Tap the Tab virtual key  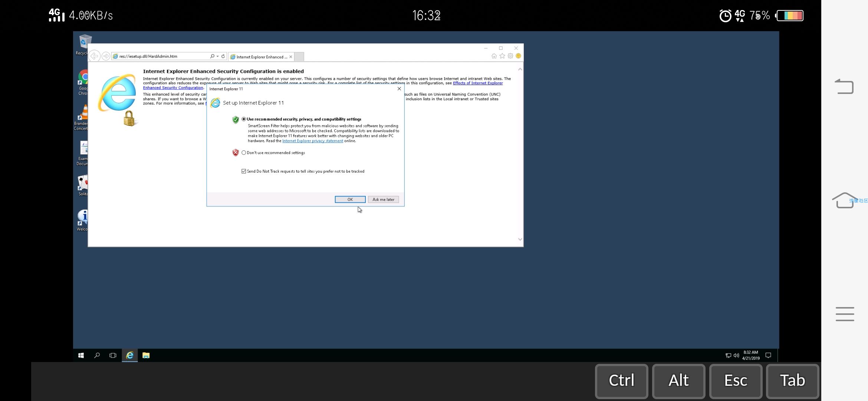click(x=792, y=381)
